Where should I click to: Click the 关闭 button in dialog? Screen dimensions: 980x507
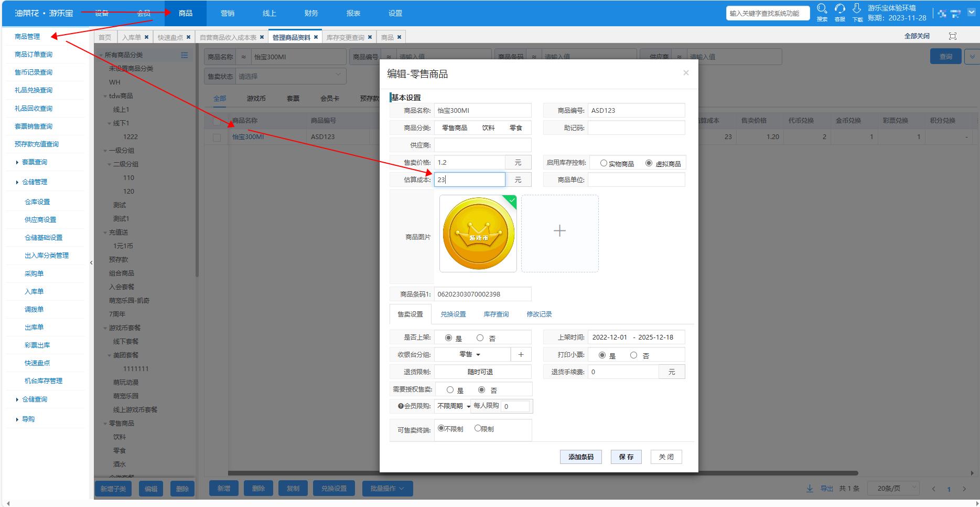666,457
